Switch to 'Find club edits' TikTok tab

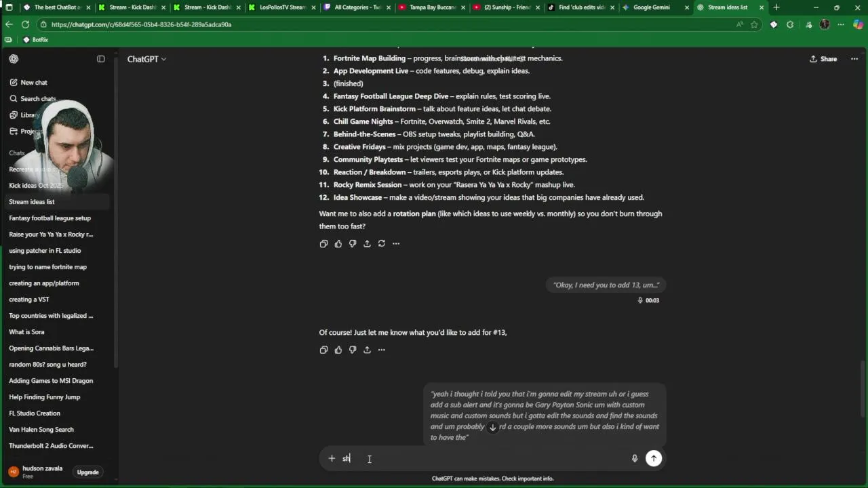581,7
